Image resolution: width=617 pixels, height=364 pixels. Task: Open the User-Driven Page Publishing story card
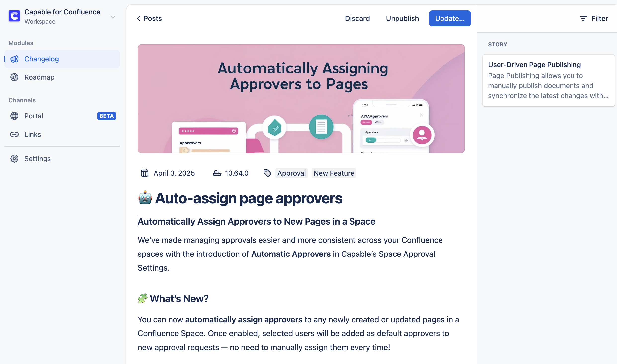[x=548, y=80]
